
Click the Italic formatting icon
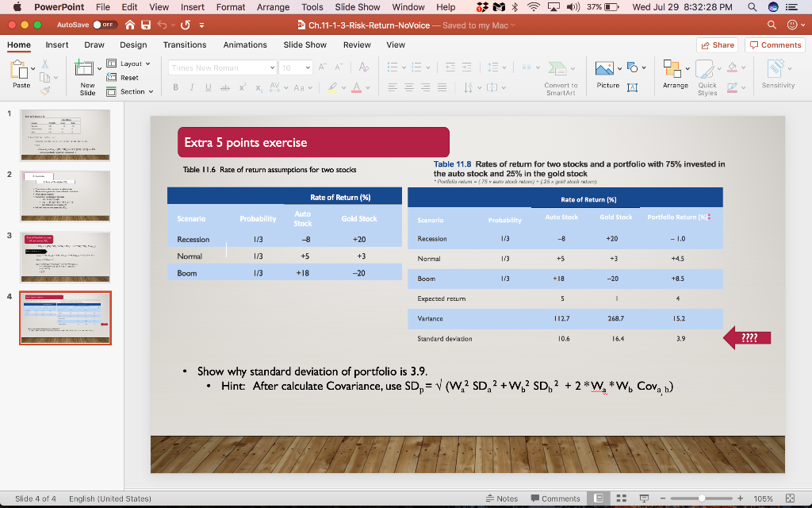(192, 87)
